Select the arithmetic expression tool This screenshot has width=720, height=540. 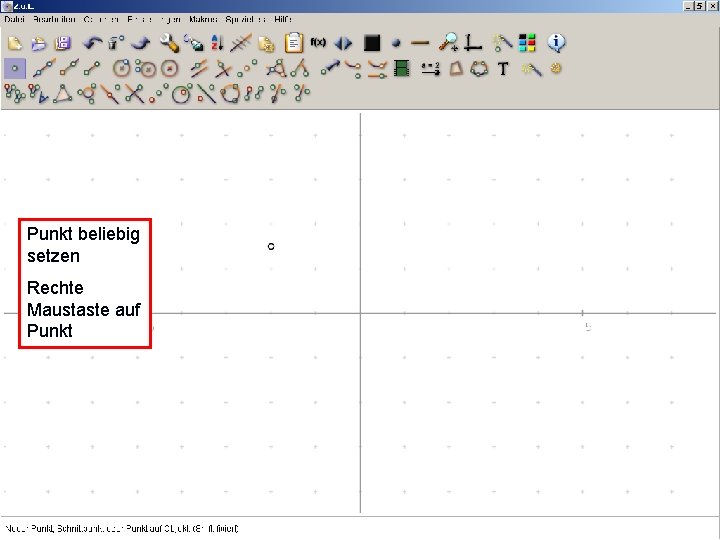(431, 69)
